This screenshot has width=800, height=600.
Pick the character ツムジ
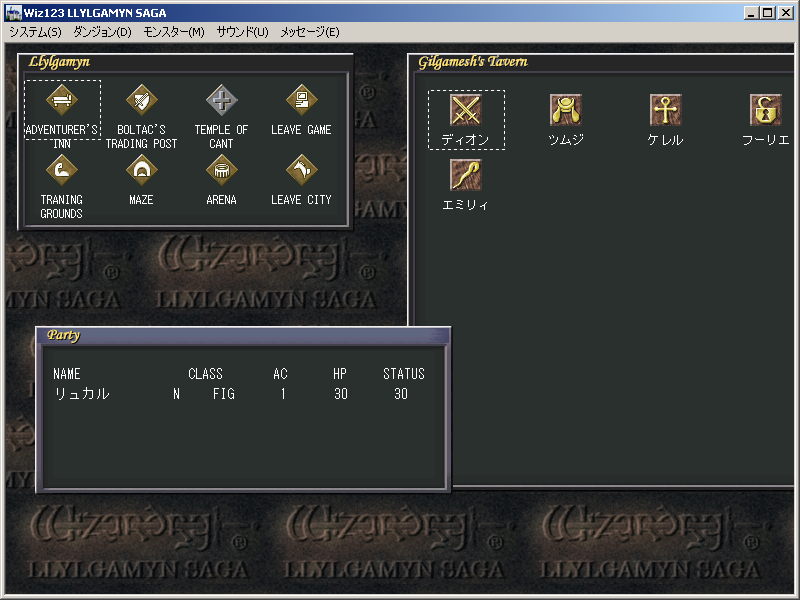point(566,110)
